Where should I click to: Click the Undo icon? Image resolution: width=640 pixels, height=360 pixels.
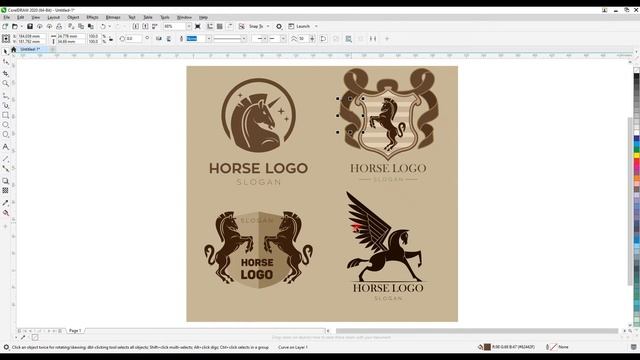point(103,26)
